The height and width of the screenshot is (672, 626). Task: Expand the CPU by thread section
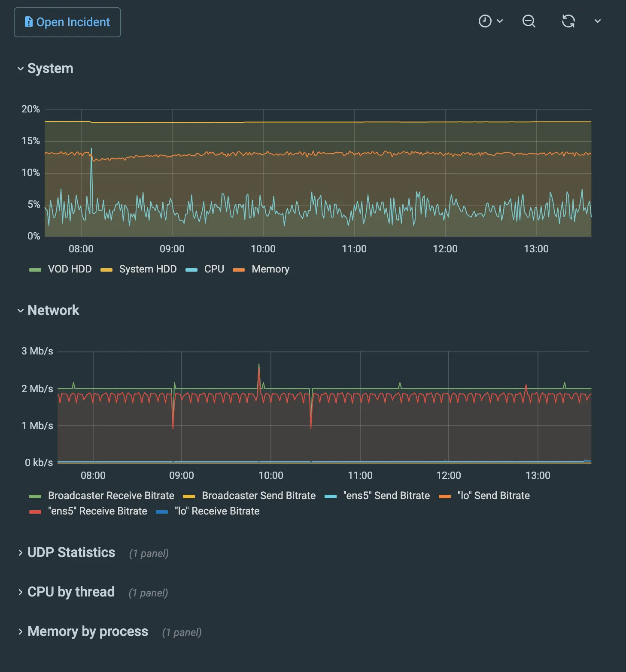[x=66, y=592]
